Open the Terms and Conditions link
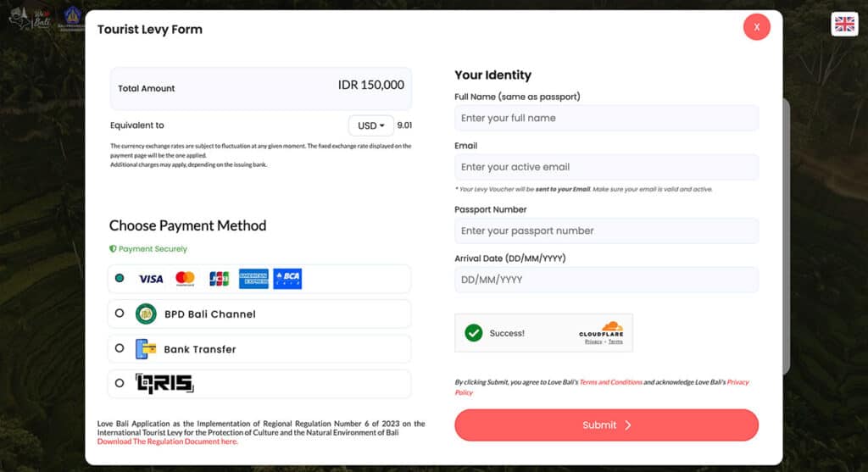This screenshot has height=472, width=868. click(x=610, y=382)
